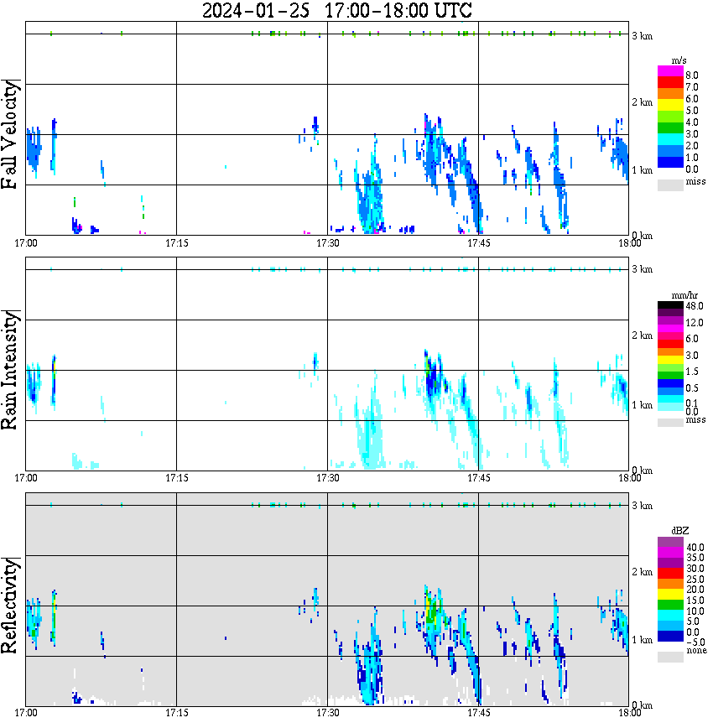This screenshot has width=713, height=728.
Task: Click the blue 0.5 mm/hr legend swatch
Action: tap(670, 383)
